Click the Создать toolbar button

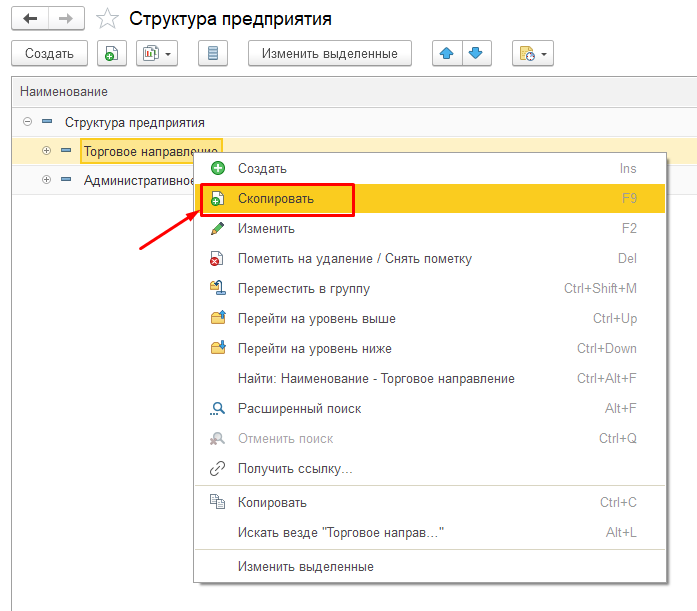(x=49, y=53)
